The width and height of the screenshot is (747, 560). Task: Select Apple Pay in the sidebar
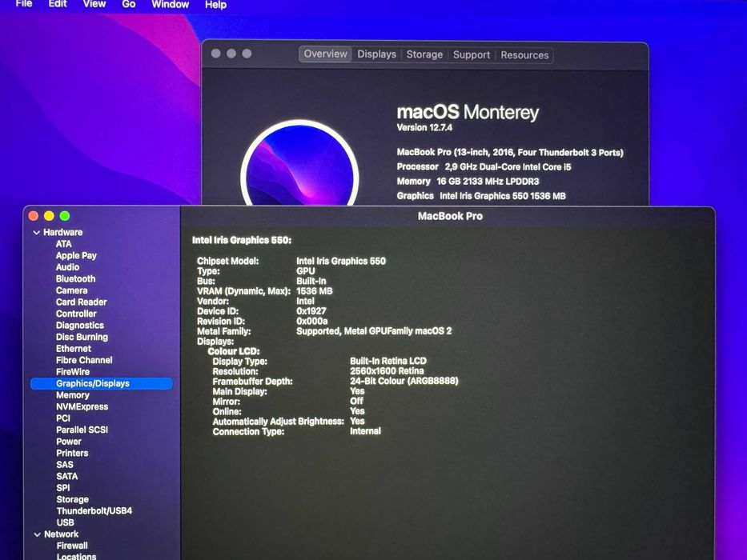click(x=76, y=256)
